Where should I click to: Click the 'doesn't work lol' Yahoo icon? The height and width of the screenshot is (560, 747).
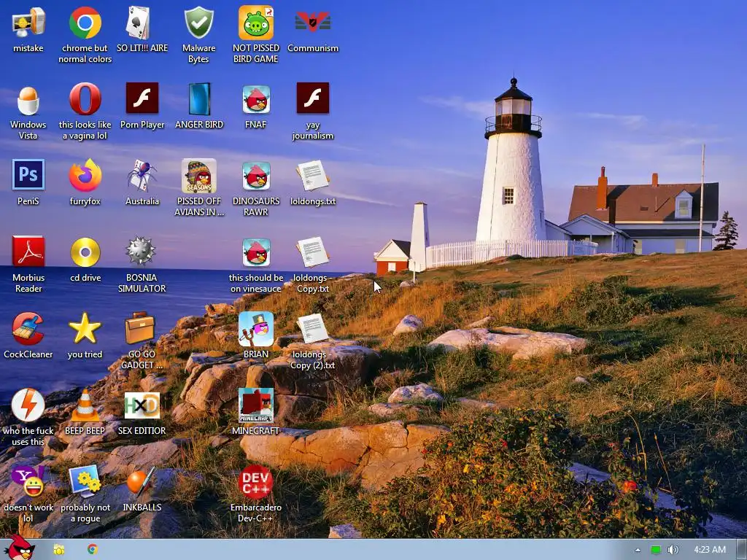[x=28, y=483]
